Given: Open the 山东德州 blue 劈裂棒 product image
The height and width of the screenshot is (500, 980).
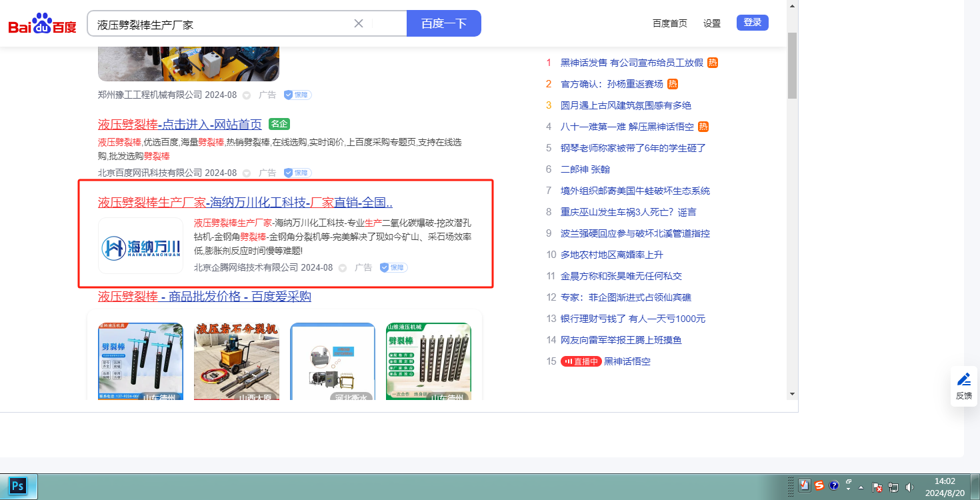Looking at the screenshot, I should coord(141,362).
